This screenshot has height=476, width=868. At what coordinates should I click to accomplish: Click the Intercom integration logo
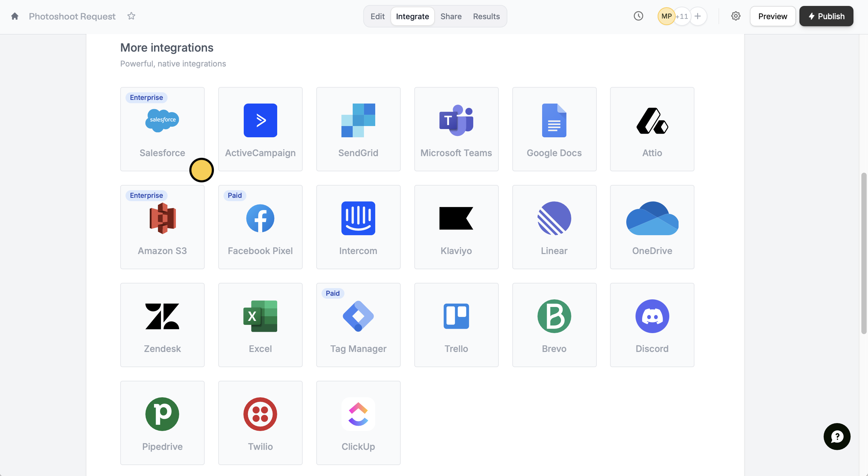point(358,218)
